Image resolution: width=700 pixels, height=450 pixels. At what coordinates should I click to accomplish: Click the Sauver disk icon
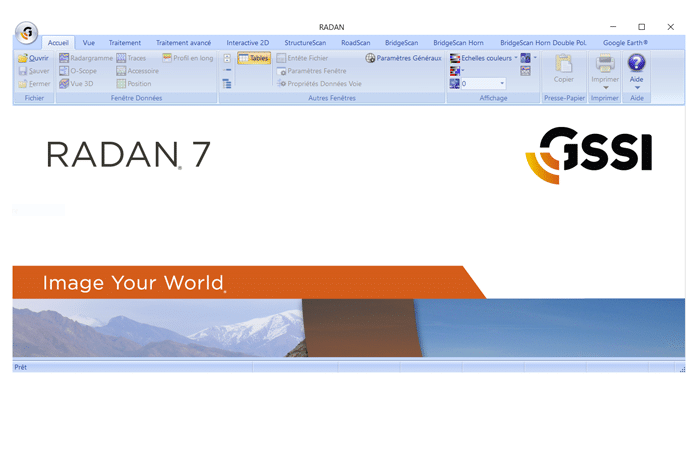pyautogui.click(x=22, y=71)
